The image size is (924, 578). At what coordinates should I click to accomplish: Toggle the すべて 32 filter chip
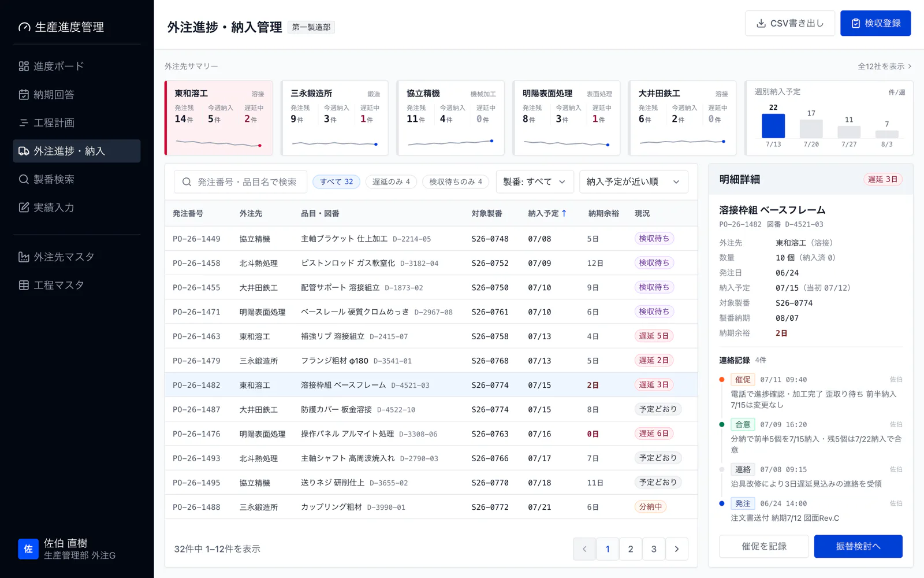coord(337,181)
